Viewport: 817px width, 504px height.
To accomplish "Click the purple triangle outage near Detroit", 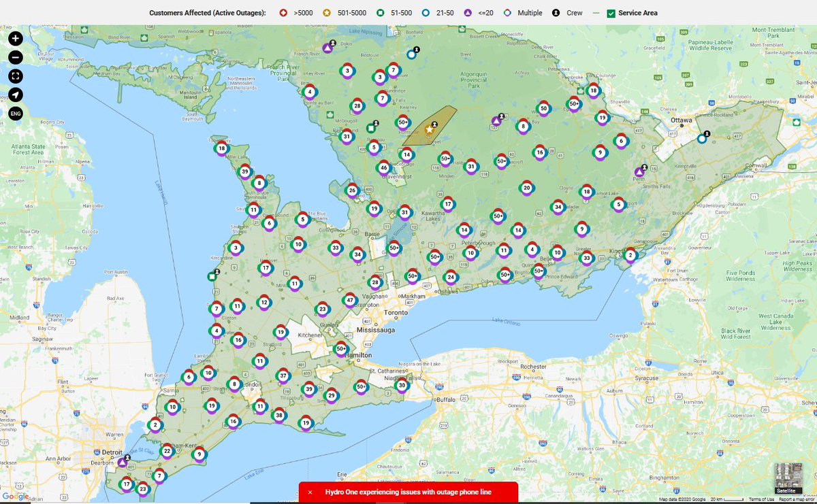I will point(123,463).
